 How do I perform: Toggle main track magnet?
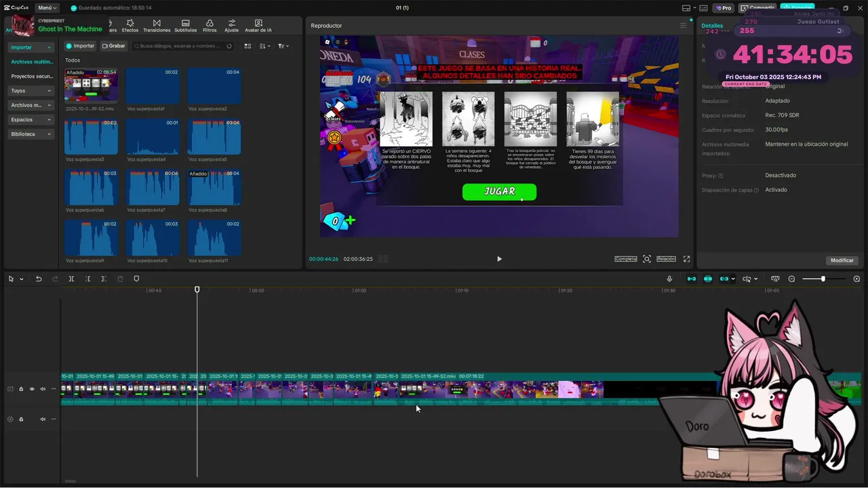coord(692,279)
